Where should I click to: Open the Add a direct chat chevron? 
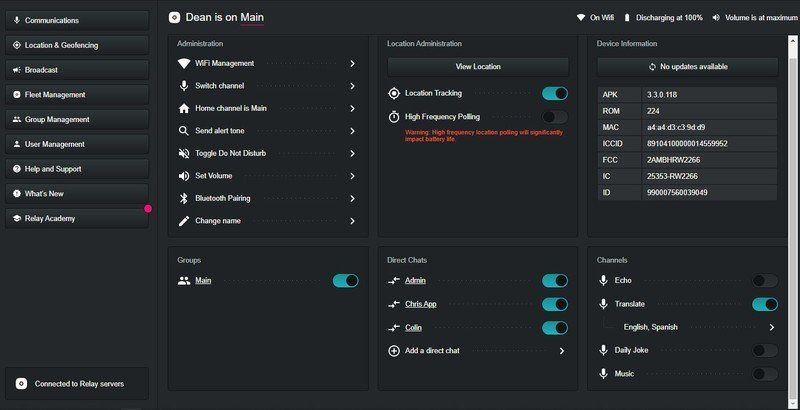561,351
